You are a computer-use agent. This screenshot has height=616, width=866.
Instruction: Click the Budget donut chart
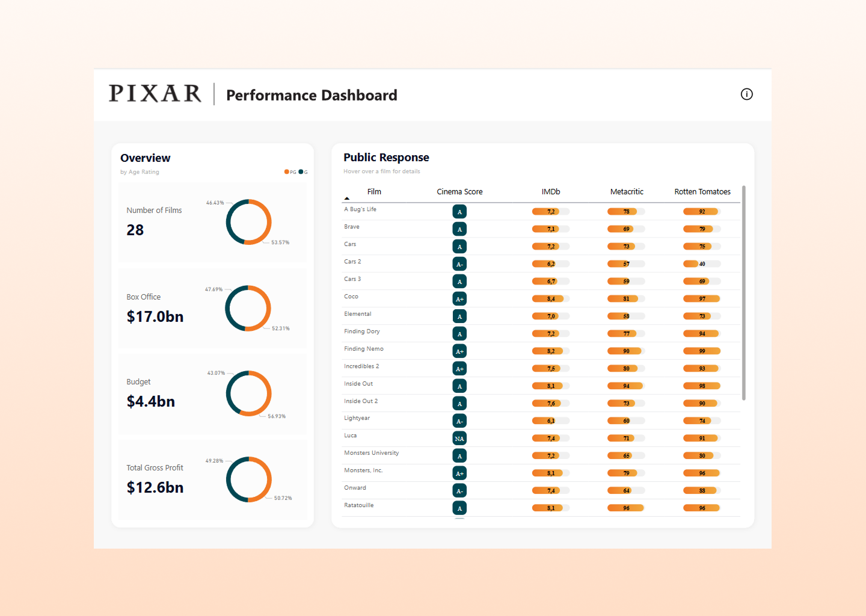(x=249, y=393)
